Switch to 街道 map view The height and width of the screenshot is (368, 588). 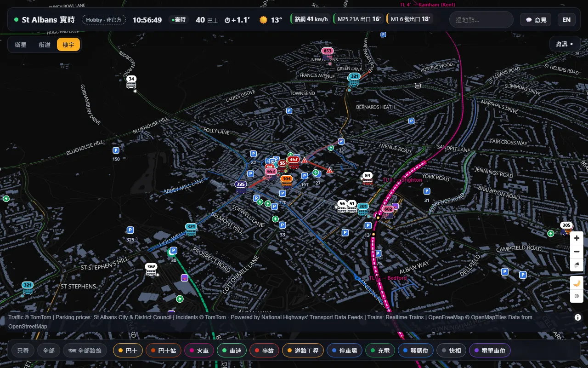point(45,45)
